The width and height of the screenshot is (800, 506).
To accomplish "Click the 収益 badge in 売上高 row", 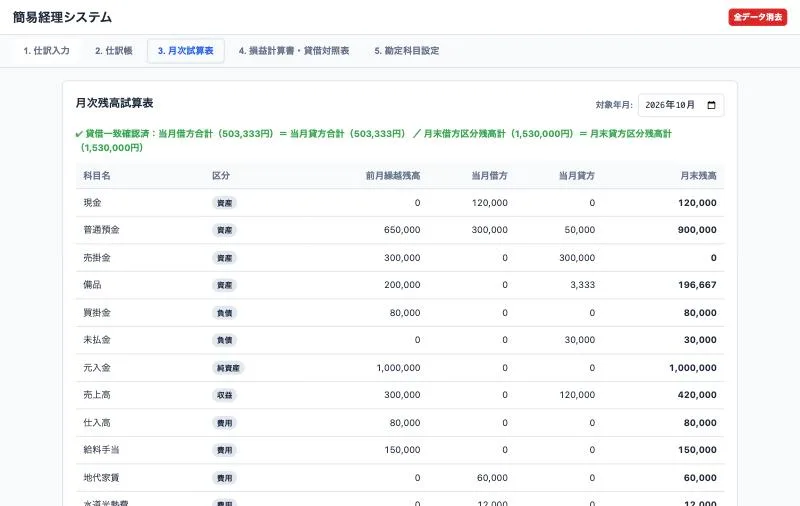I will (x=224, y=395).
